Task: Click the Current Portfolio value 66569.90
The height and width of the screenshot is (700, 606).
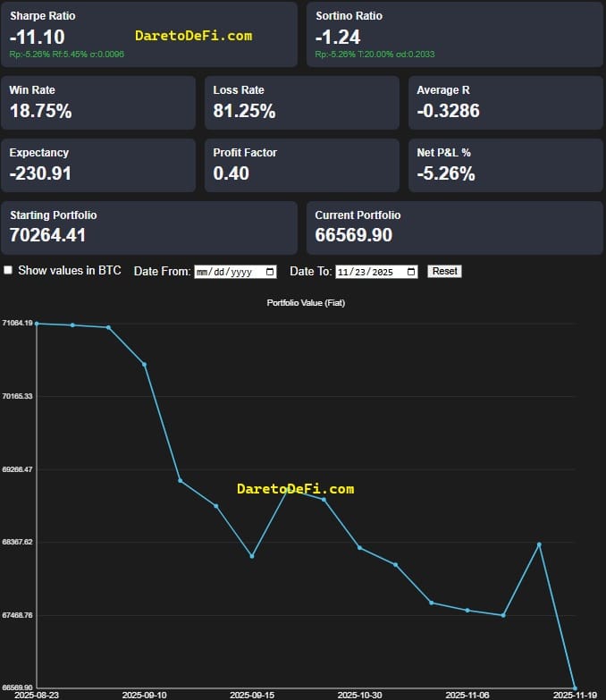Action: [x=353, y=235]
